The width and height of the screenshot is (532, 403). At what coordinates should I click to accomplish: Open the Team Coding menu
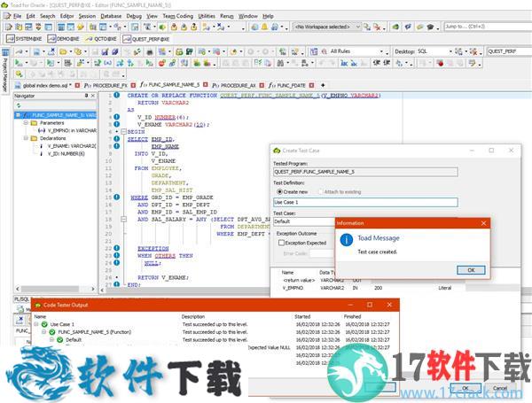178,16
